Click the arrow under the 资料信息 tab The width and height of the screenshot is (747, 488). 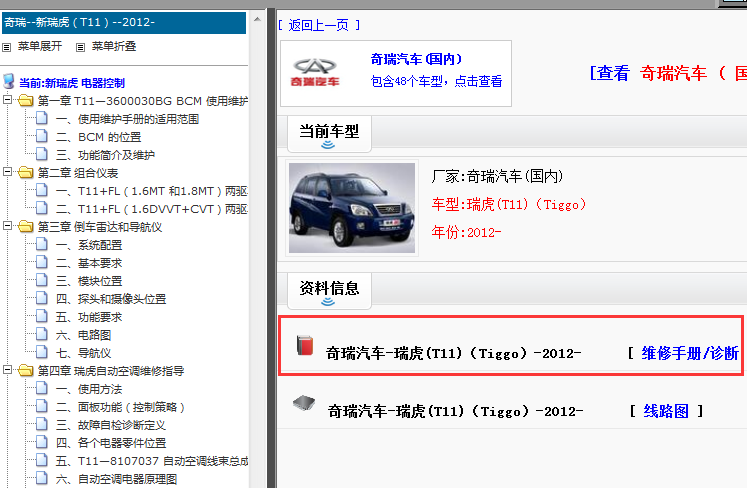(x=328, y=302)
